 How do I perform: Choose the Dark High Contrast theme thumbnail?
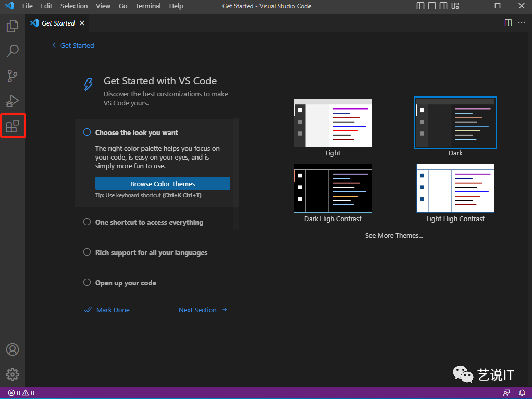(333, 188)
